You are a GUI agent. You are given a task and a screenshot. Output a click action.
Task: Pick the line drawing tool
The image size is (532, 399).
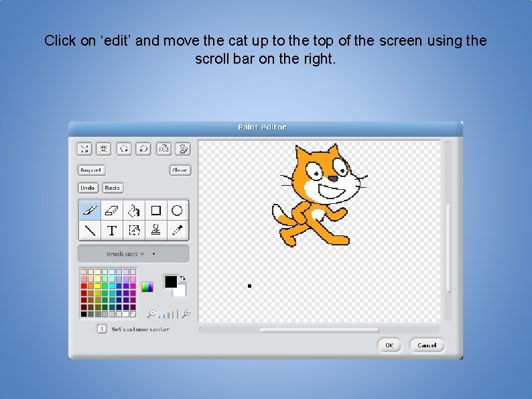tap(90, 231)
